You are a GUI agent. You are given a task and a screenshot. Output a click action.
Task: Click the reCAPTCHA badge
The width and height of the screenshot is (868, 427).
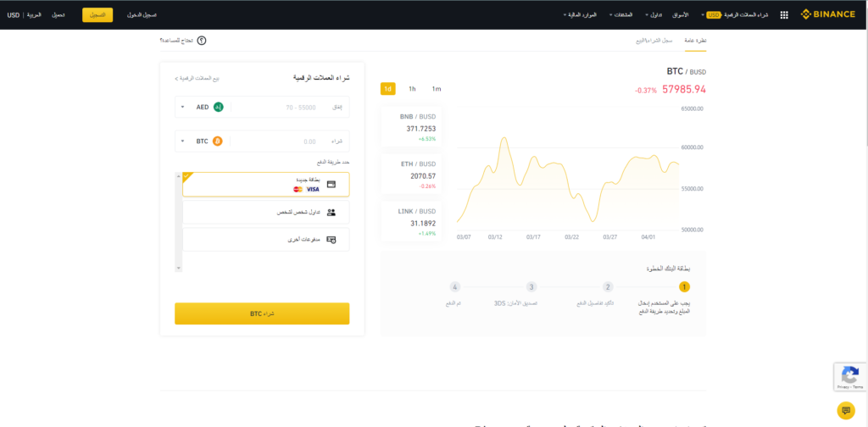(x=851, y=377)
